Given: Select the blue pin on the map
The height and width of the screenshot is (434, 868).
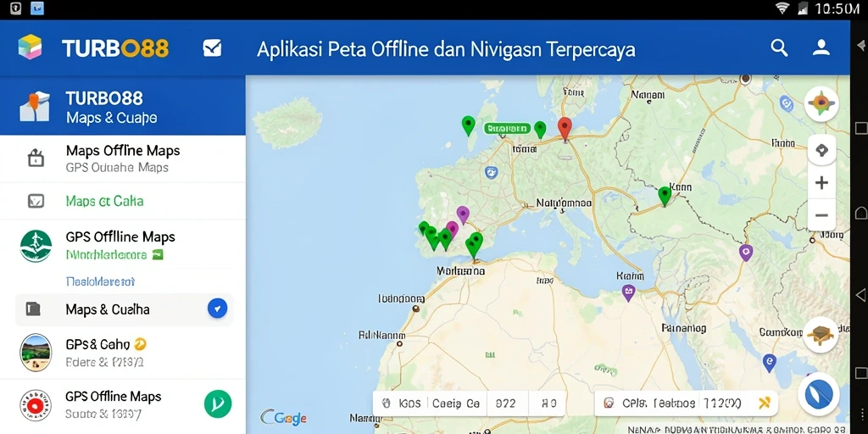Looking at the screenshot, I should click(x=768, y=363).
